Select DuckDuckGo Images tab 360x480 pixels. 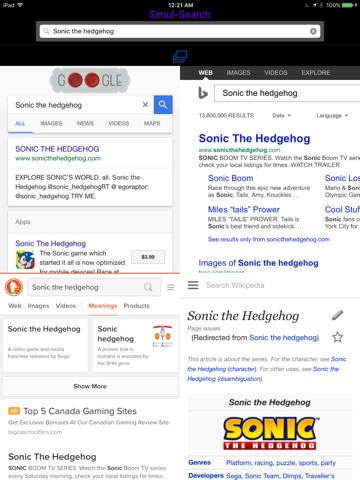(38, 306)
